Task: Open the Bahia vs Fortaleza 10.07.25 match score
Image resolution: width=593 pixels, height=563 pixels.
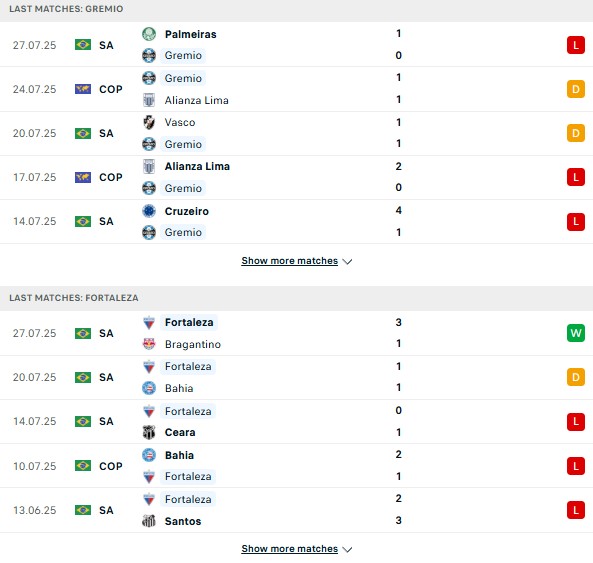Action: [398, 465]
